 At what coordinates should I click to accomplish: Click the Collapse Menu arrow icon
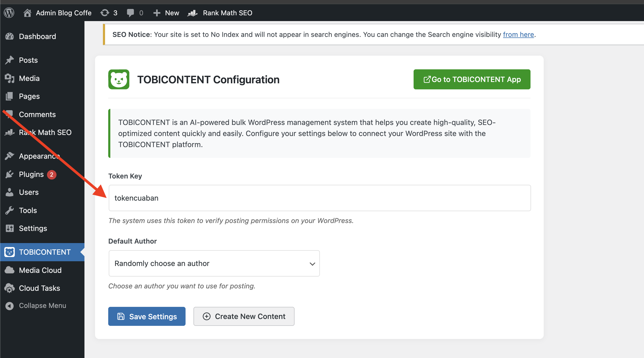tap(10, 306)
